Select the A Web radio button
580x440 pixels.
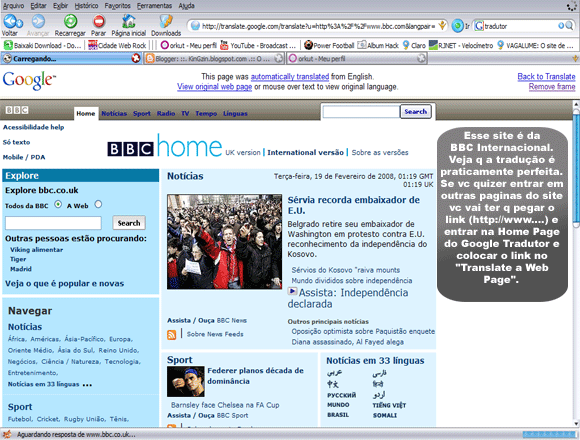[x=98, y=204]
